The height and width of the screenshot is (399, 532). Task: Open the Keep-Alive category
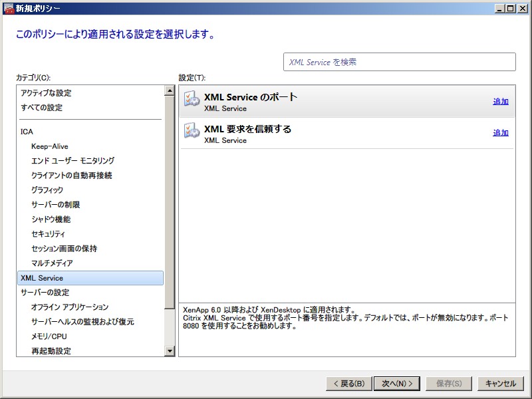pos(49,146)
